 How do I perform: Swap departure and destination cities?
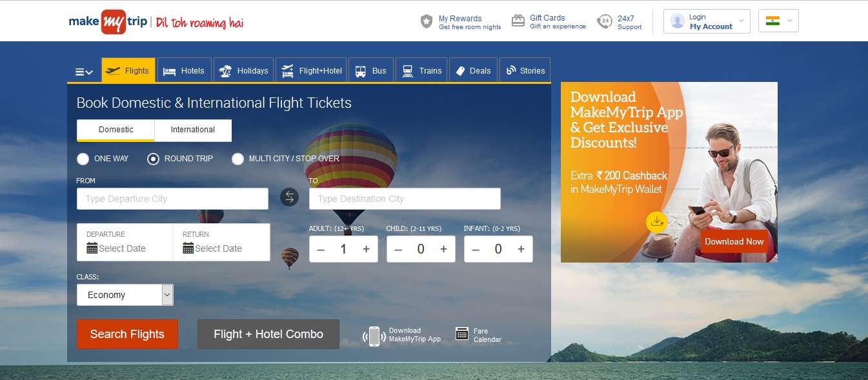click(x=289, y=197)
